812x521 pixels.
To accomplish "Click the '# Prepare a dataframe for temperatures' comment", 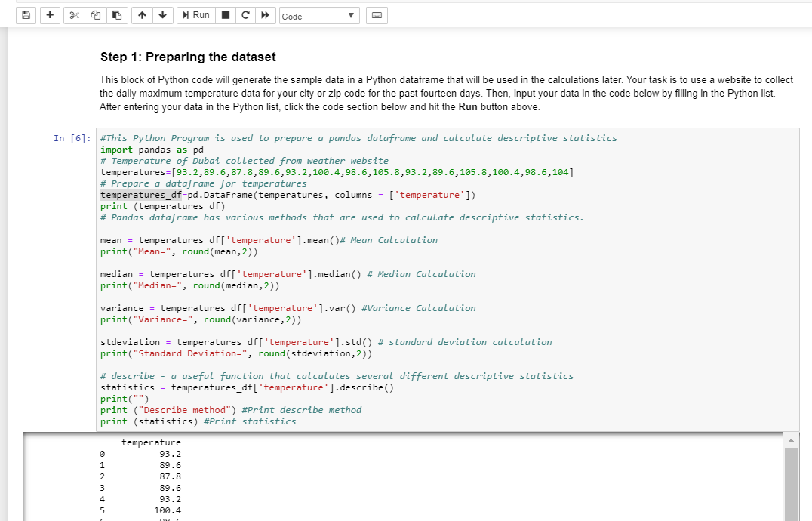I will [x=204, y=183].
